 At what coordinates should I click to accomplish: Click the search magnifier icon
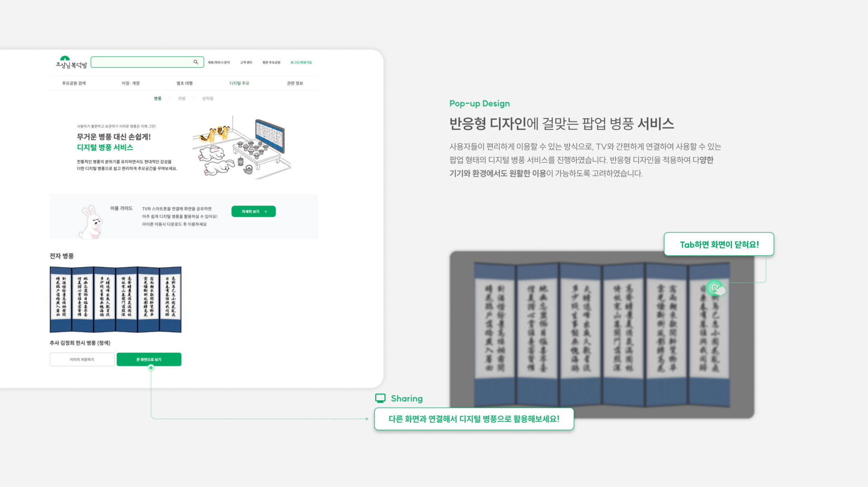196,62
